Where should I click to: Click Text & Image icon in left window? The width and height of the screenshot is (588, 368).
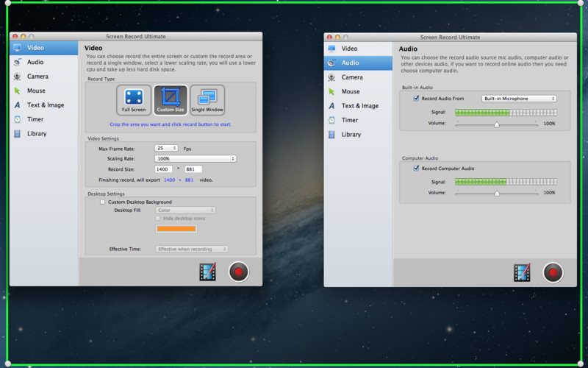coord(17,105)
